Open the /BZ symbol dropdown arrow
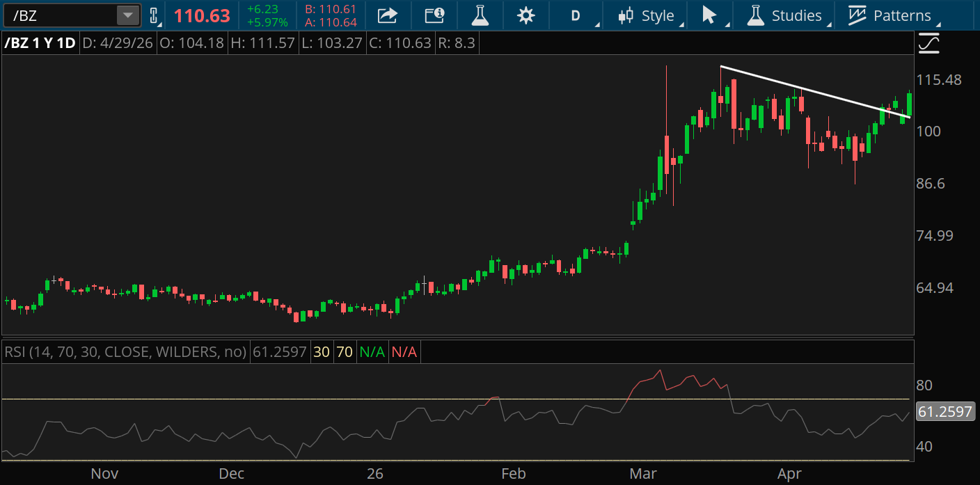 127,15
